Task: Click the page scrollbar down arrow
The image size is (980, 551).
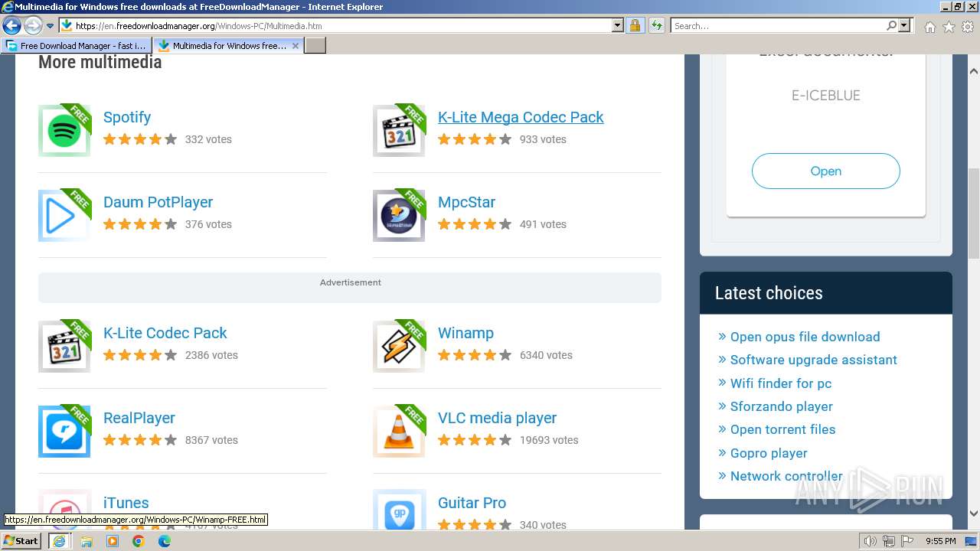Action: [974, 514]
